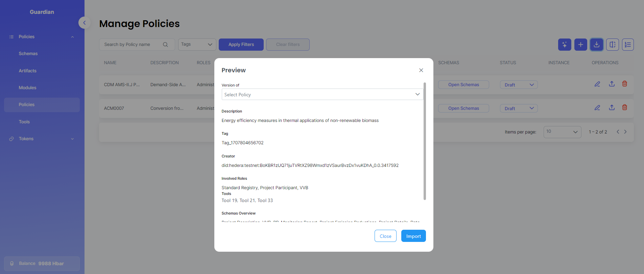Click the Close button in Preview dialog
Image resolution: width=644 pixels, height=274 pixels.
[x=385, y=236]
